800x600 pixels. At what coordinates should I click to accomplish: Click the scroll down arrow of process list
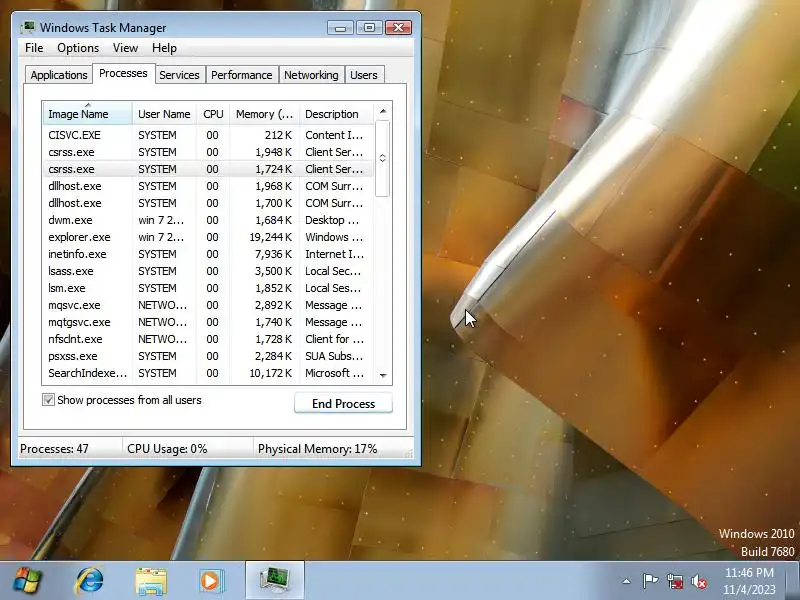(x=383, y=376)
